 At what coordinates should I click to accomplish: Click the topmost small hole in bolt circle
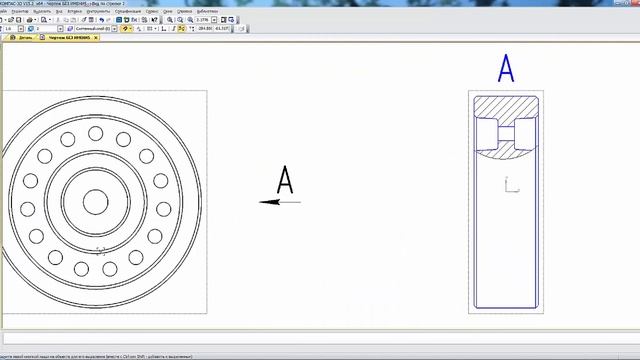[96, 133]
